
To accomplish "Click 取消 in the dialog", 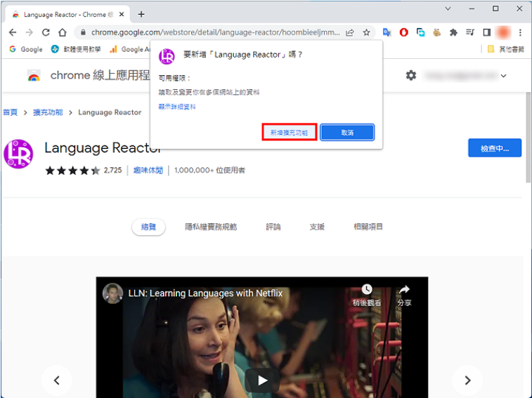I will (x=347, y=132).
